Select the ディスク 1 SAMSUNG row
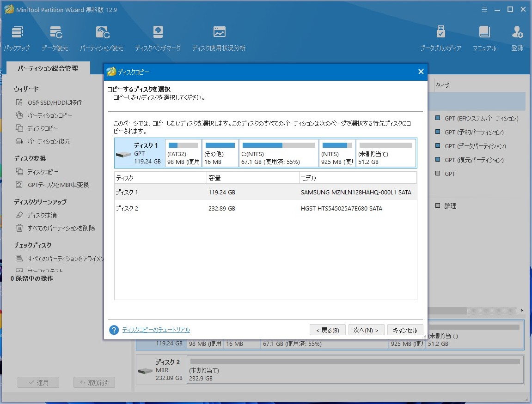 coord(265,192)
